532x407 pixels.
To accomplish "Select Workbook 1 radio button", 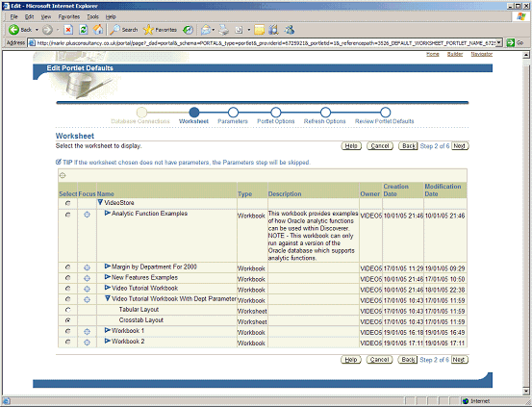I will point(68,331).
